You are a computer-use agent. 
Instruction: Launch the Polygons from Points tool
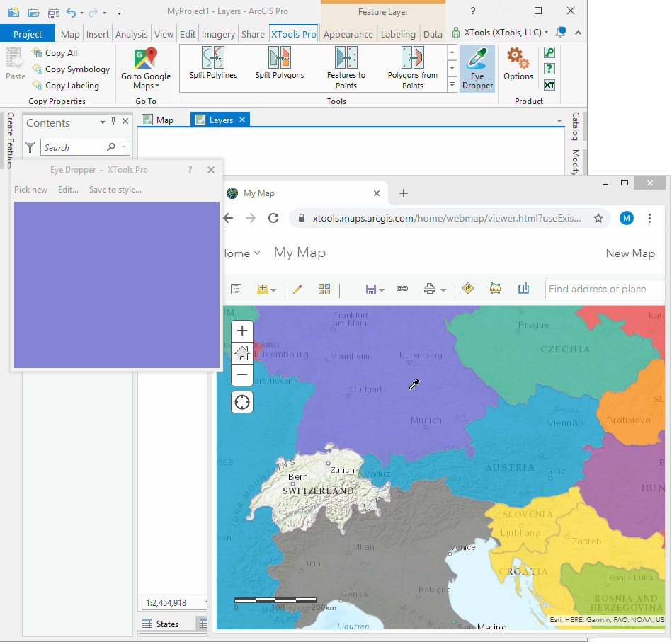pyautogui.click(x=412, y=58)
